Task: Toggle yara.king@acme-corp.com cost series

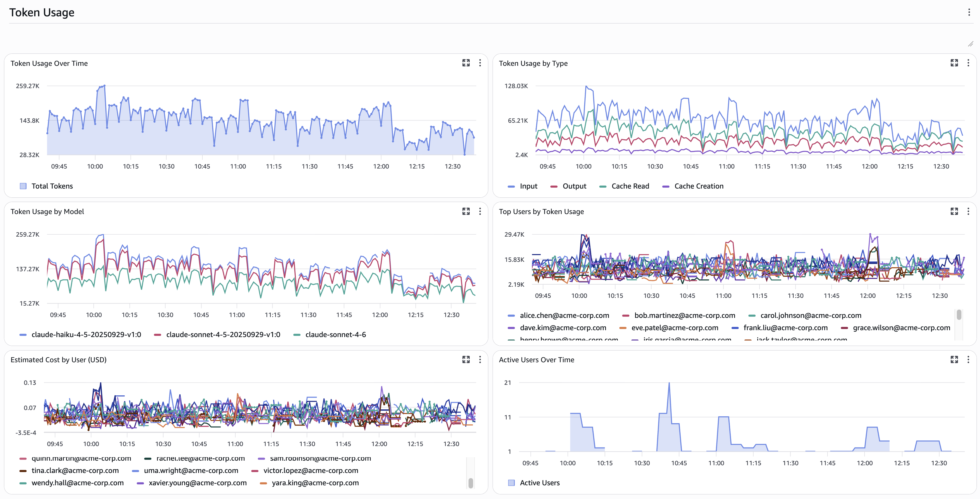Action: coord(309,483)
